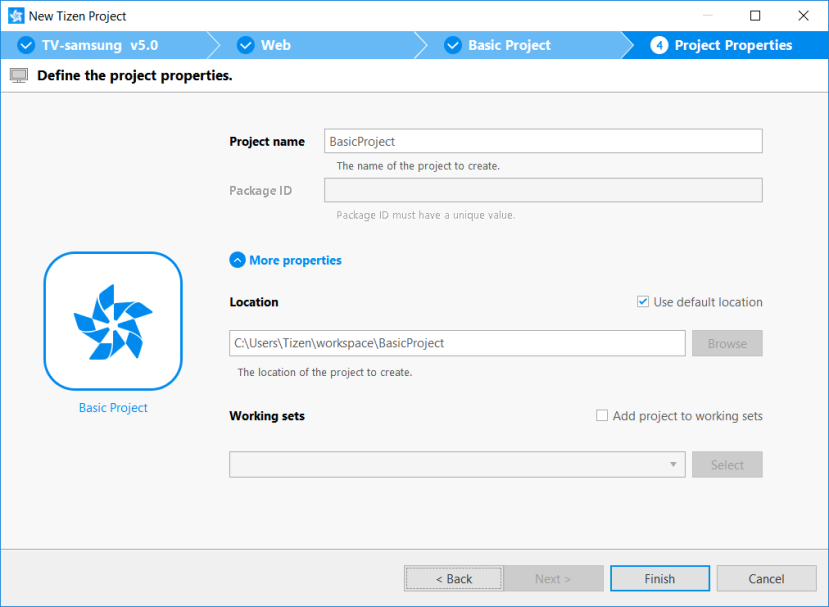Click into the Project name field

coord(543,141)
